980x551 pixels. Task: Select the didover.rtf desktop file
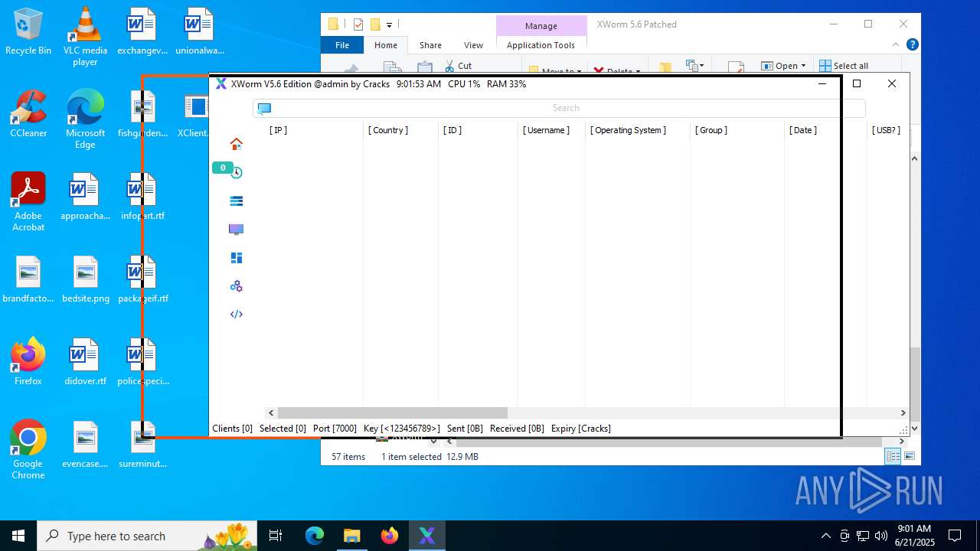85,361
